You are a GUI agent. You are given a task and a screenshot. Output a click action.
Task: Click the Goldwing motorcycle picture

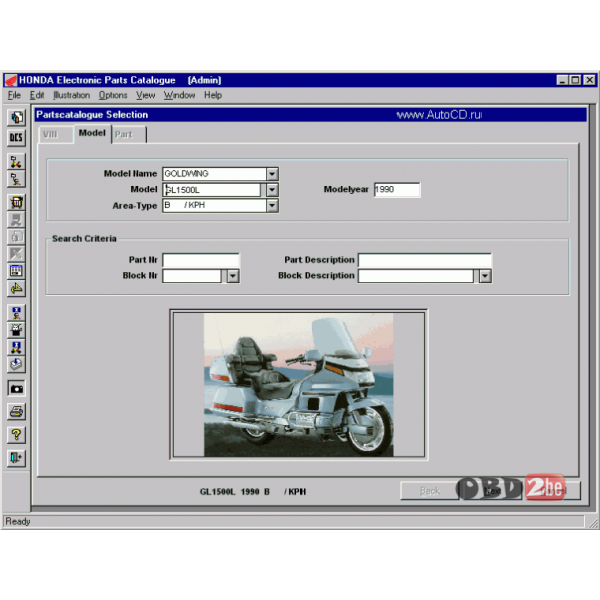pyautogui.click(x=298, y=385)
